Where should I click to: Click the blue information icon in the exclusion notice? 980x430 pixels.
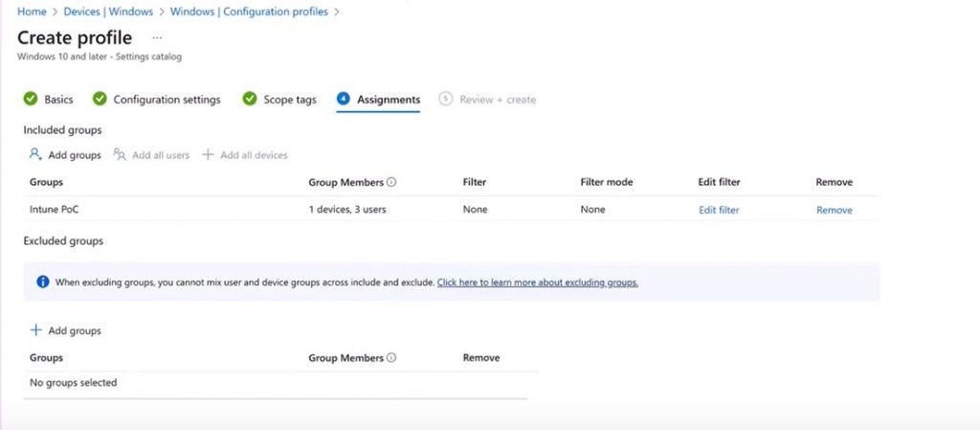click(x=42, y=283)
